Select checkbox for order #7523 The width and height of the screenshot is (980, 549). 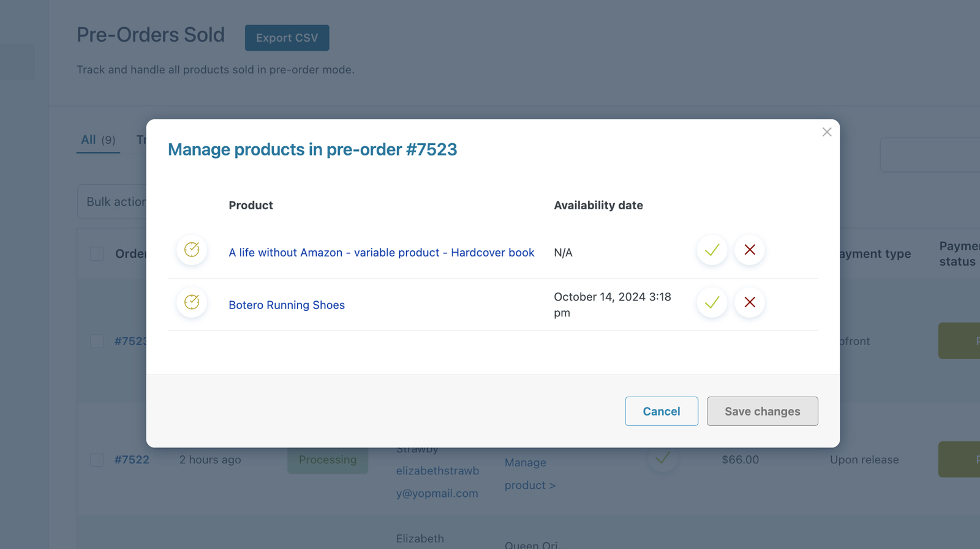point(97,342)
